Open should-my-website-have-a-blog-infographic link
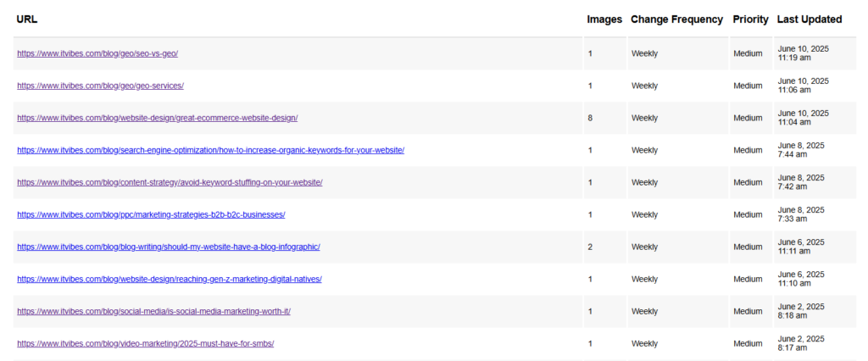The height and width of the screenshot is (361, 868). click(169, 247)
